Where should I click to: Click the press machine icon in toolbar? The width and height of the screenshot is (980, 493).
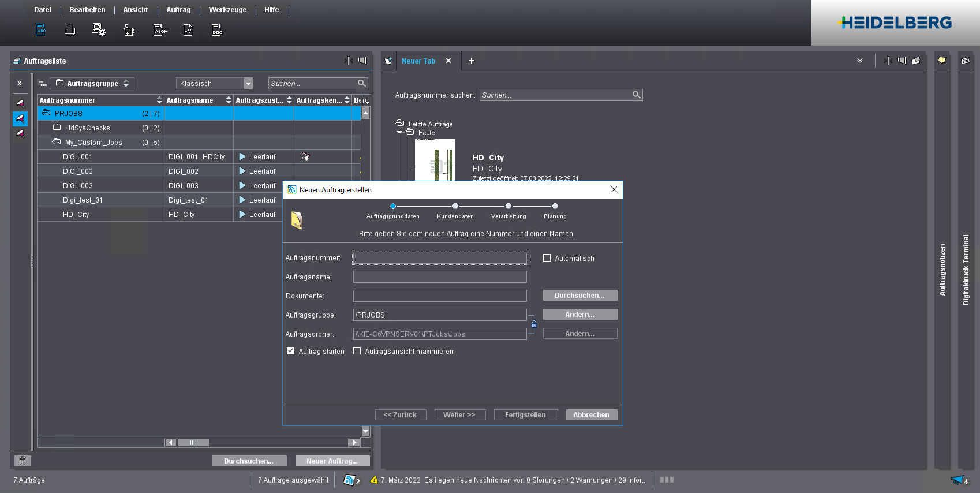point(70,29)
